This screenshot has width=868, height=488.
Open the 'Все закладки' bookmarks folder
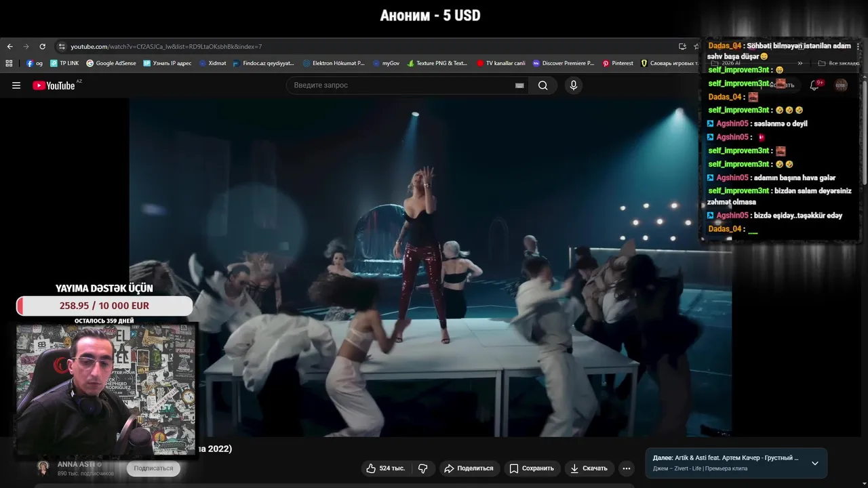click(x=839, y=63)
